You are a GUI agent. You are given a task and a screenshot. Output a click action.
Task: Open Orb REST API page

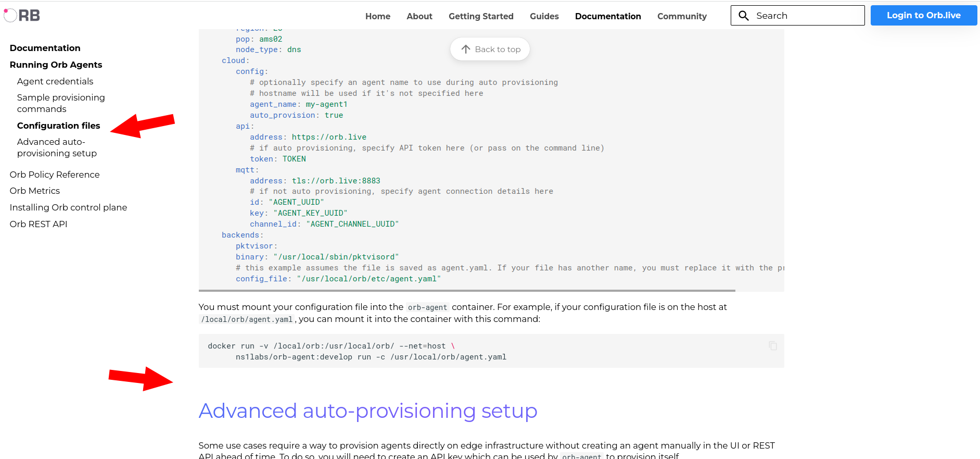[39, 224]
